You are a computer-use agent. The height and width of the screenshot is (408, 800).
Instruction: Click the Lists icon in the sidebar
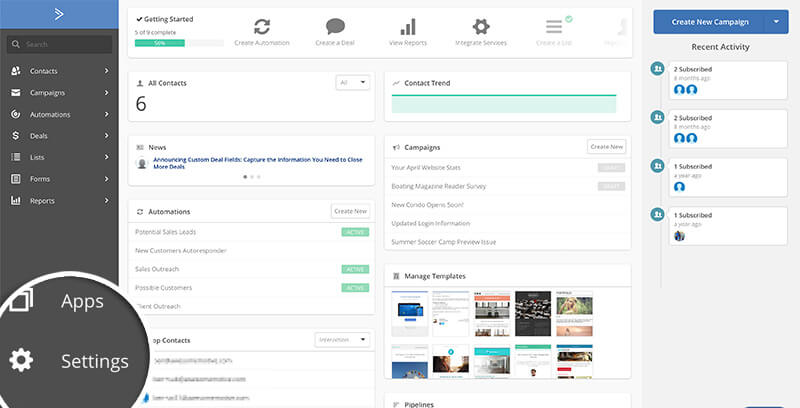[16, 157]
